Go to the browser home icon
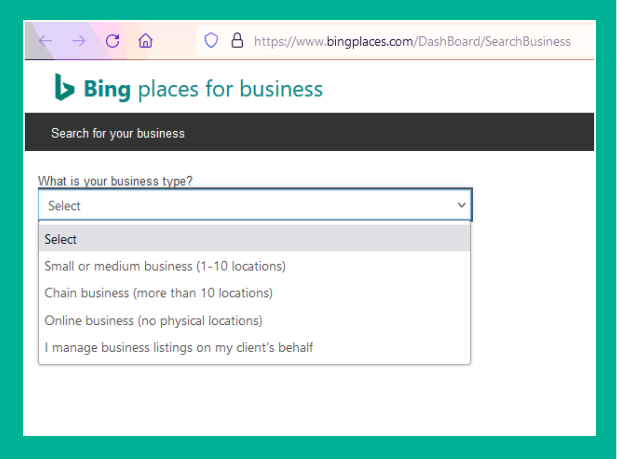 coord(146,41)
